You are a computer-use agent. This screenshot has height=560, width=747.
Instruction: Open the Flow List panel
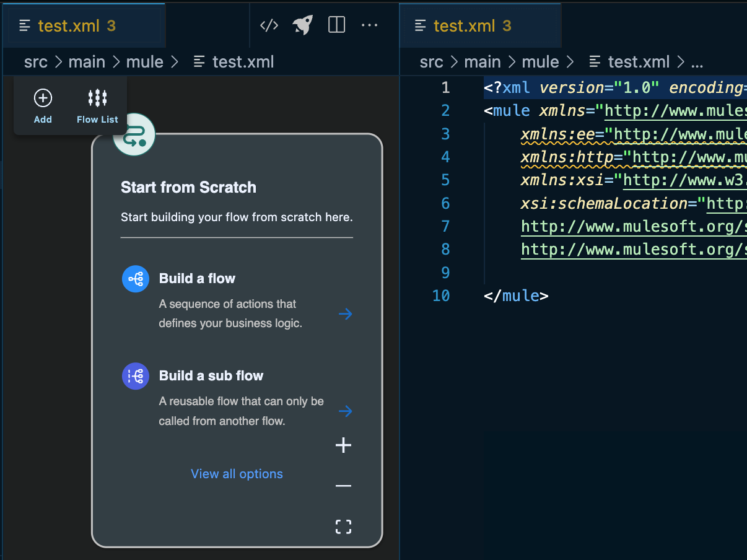[x=97, y=98]
